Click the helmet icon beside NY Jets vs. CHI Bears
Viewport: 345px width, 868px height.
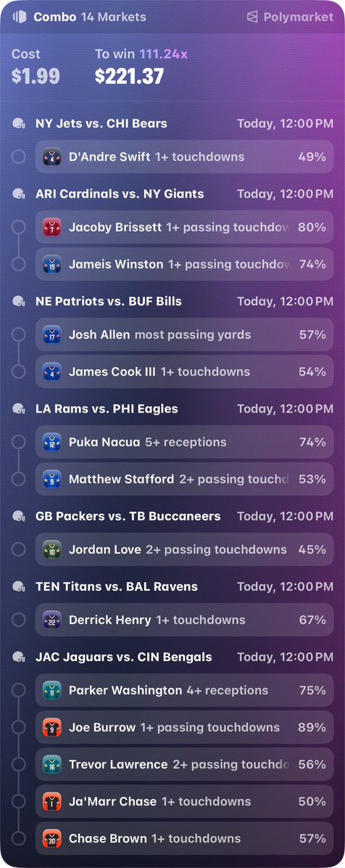coord(19,124)
